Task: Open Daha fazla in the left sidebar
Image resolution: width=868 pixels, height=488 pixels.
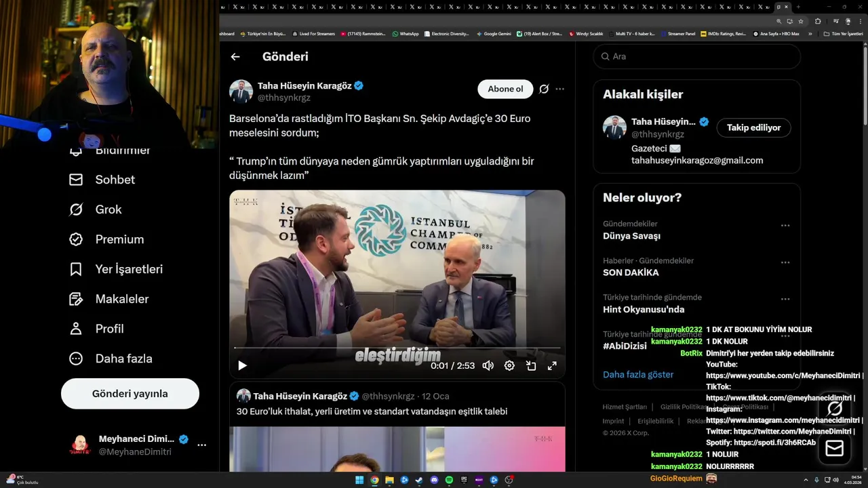Action: (111, 359)
